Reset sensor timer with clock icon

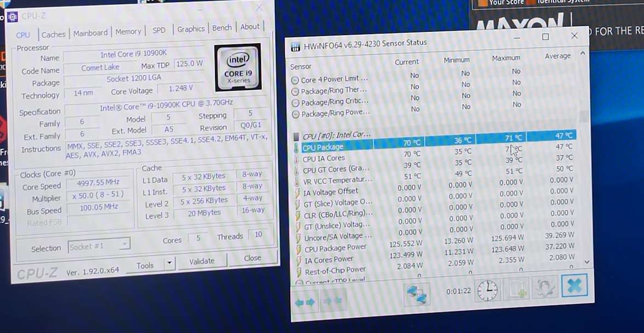click(487, 290)
